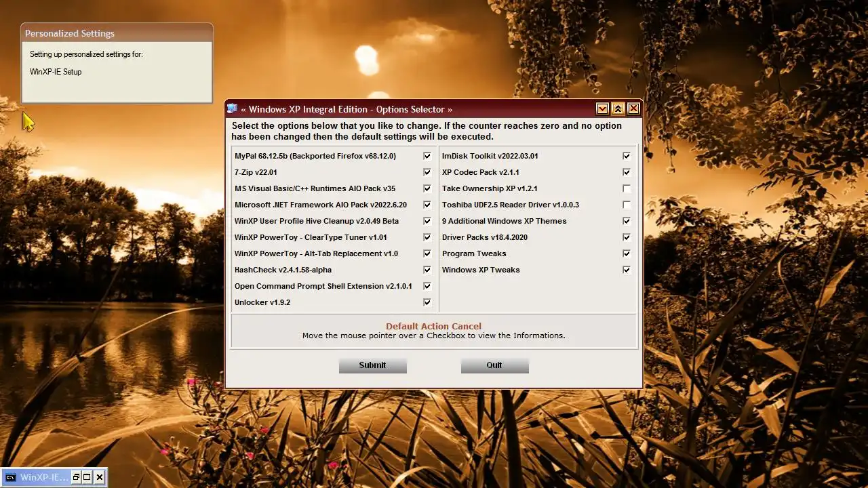
Task: Click the 'MyPal 68.12.5b (Backported Firefox v68.12.0)' label
Action: pyautogui.click(x=315, y=156)
